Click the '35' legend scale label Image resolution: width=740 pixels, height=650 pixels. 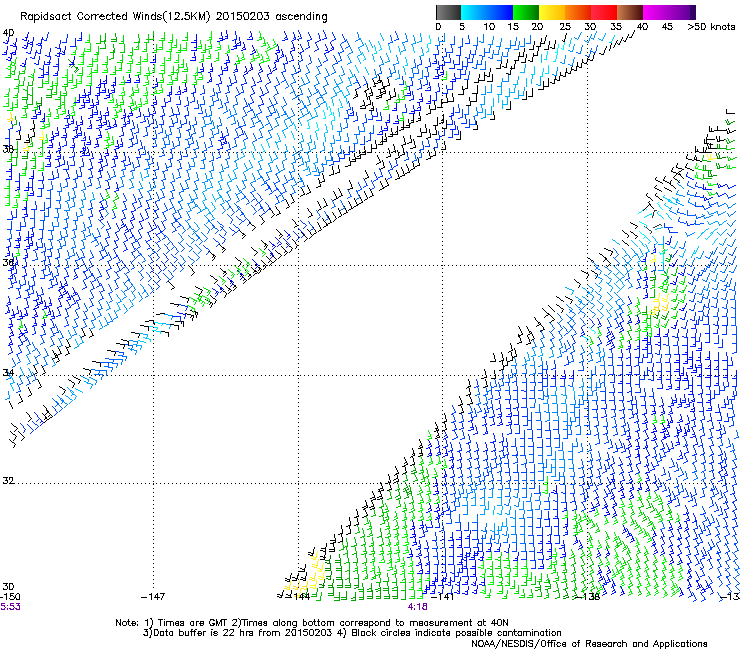pos(616,27)
